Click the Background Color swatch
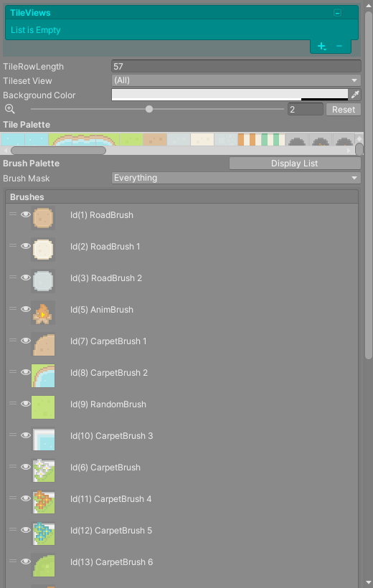This screenshot has height=588, width=373. [230, 95]
